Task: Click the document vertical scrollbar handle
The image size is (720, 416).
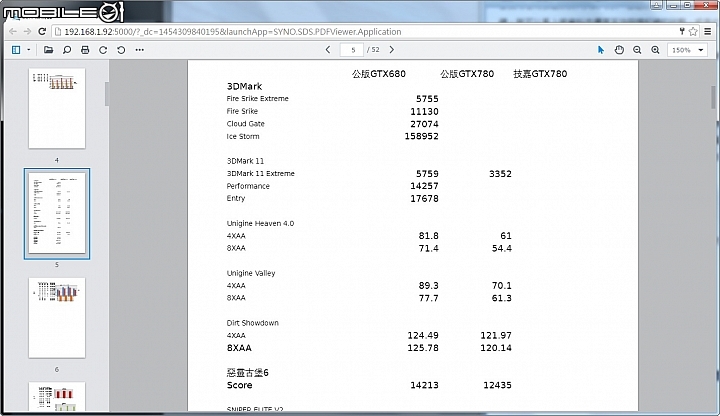Action: pyautogui.click(x=714, y=97)
